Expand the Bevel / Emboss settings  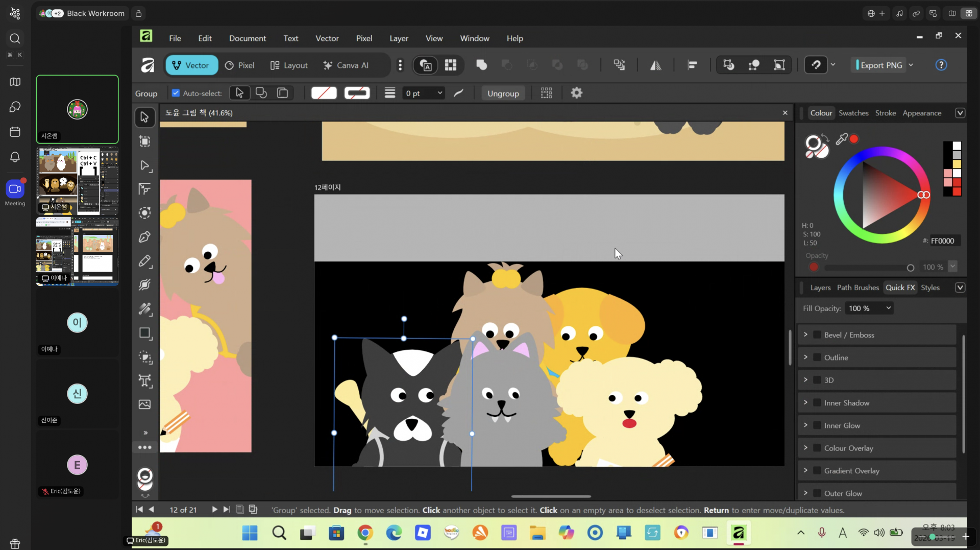(806, 334)
